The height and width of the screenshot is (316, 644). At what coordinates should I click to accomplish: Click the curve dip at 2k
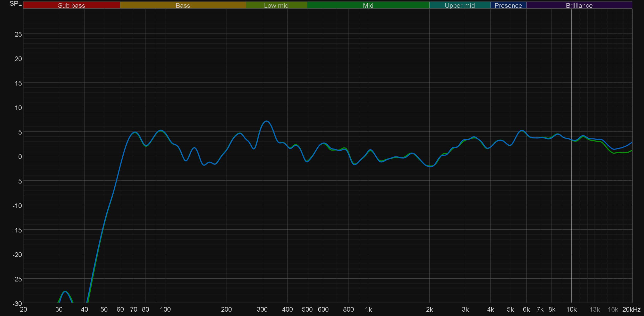[430, 166]
